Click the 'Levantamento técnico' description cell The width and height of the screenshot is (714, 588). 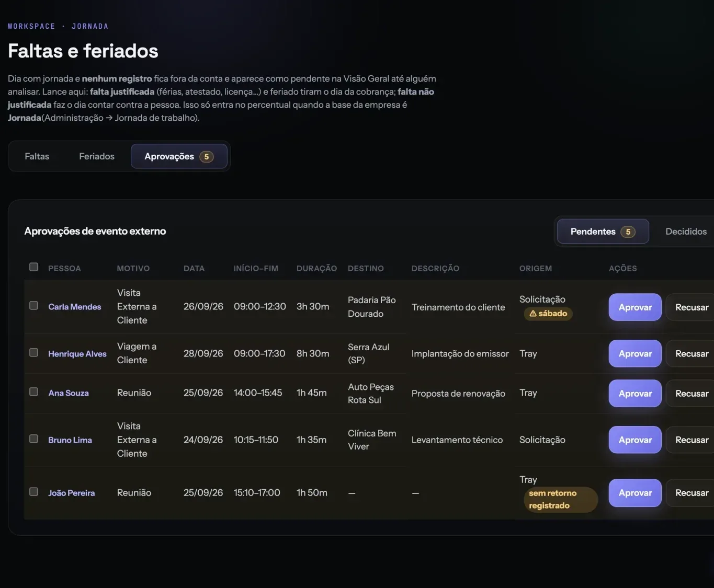pos(457,440)
